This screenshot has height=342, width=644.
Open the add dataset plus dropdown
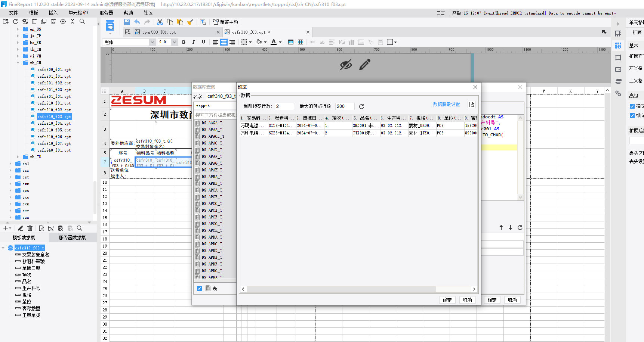click(7, 228)
